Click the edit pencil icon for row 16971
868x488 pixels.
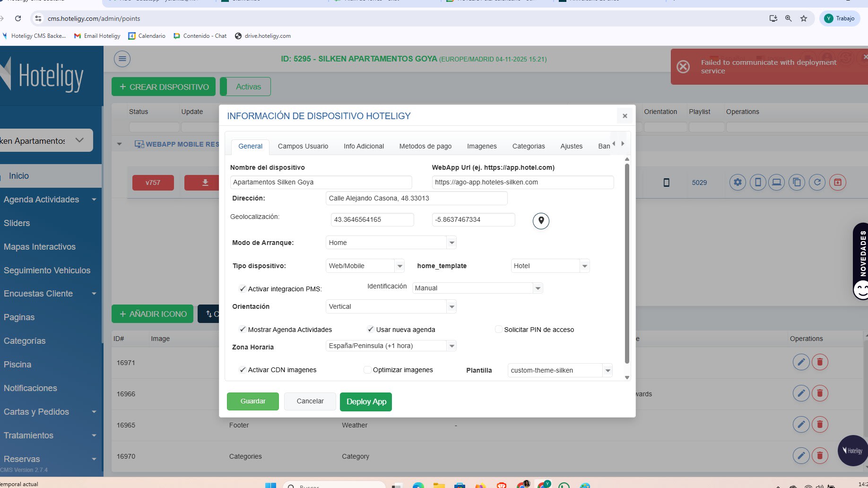click(x=801, y=362)
